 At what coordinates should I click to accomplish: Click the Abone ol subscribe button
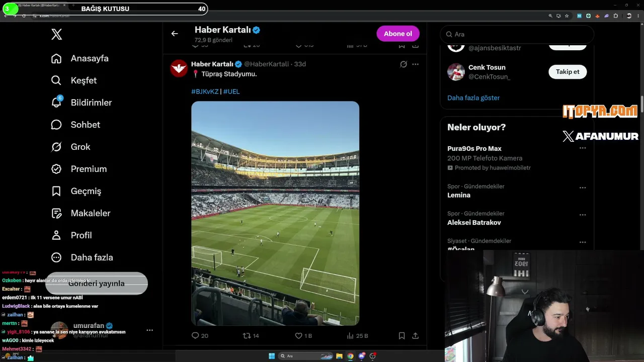tap(398, 34)
